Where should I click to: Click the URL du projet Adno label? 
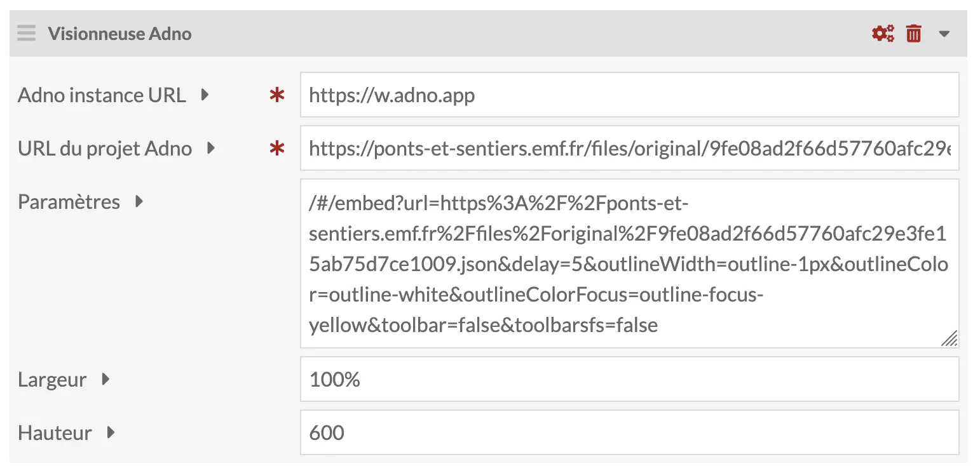tap(105, 149)
